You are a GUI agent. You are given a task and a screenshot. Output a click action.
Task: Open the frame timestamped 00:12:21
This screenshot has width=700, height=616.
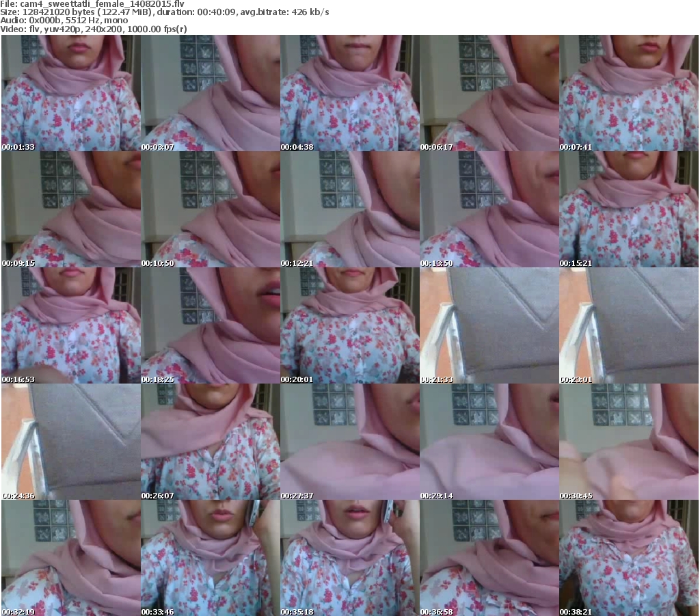pos(349,209)
